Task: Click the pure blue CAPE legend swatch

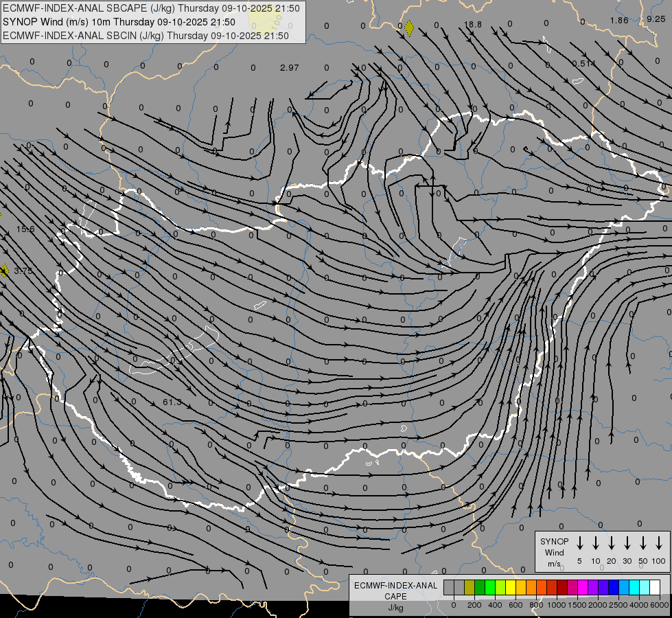Action: click(614, 587)
